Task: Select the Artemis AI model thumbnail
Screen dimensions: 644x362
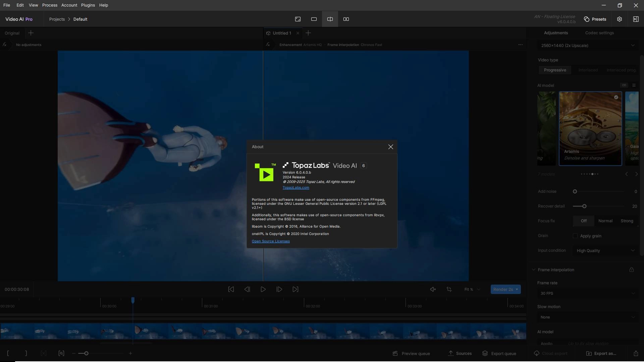Action: (x=590, y=128)
